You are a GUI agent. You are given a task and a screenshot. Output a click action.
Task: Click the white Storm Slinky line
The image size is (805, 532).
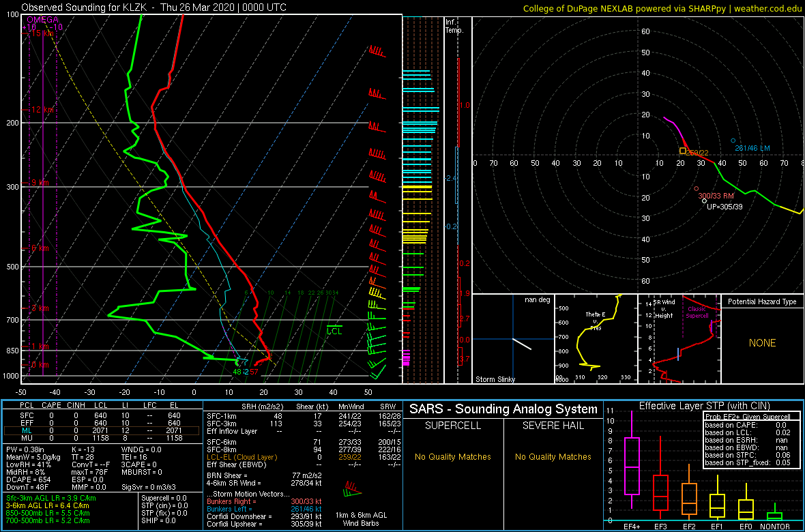click(x=522, y=344)
